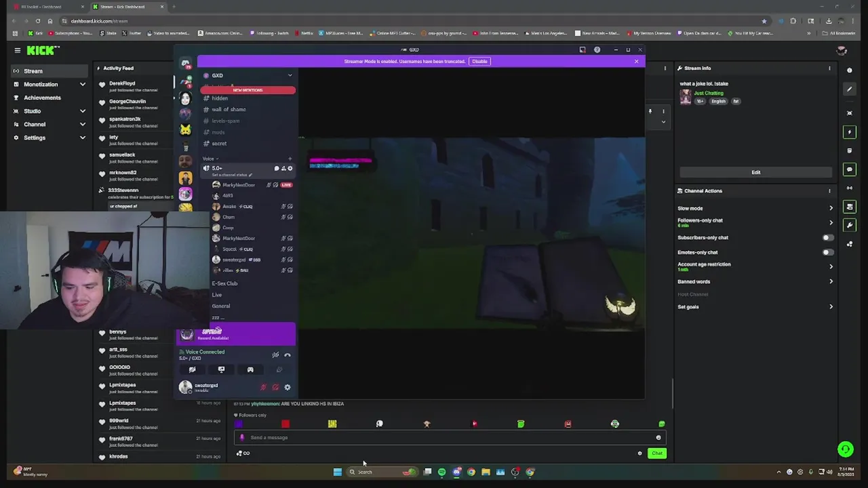Toggle the wrench panel icon in right sidebar

coord(849,225)
